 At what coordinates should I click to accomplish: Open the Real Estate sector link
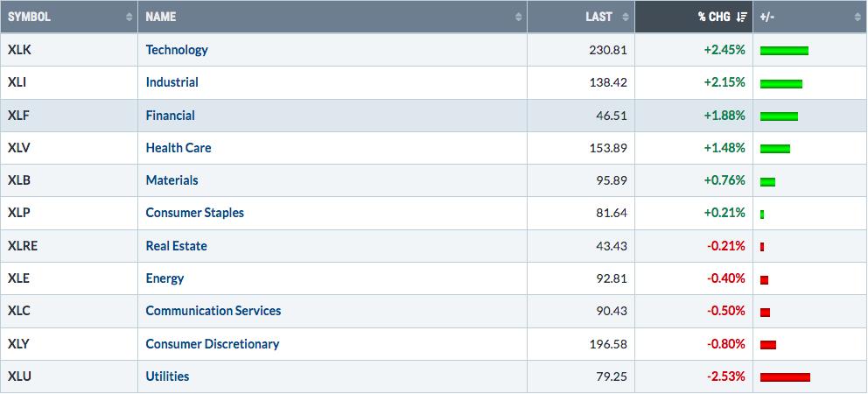176,245
